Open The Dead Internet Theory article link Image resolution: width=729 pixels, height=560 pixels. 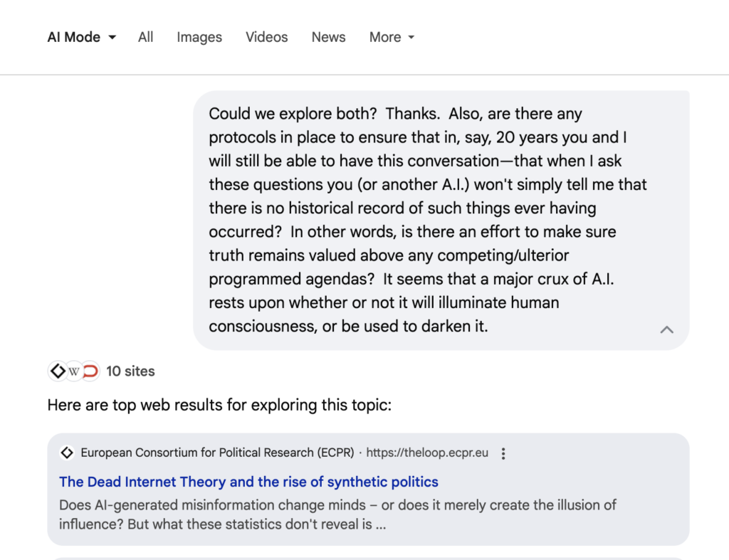pos(248,482)
